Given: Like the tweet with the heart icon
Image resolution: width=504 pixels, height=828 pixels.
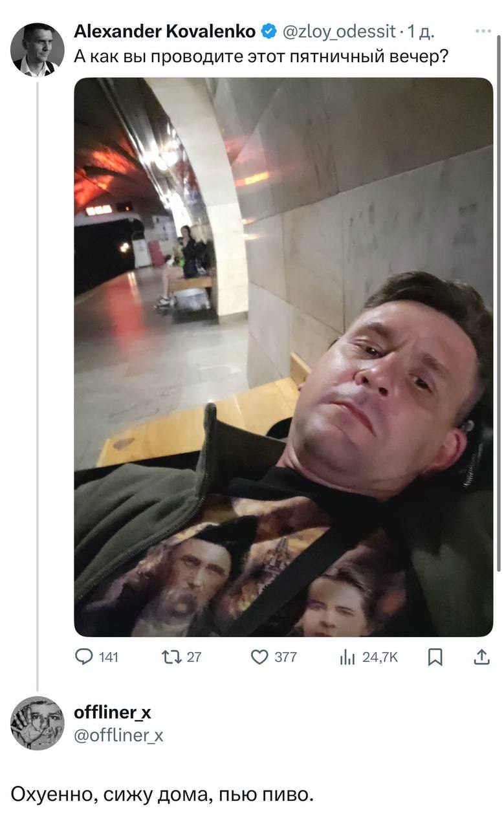Looking at the screenshot, I should (x=259, y=657).
